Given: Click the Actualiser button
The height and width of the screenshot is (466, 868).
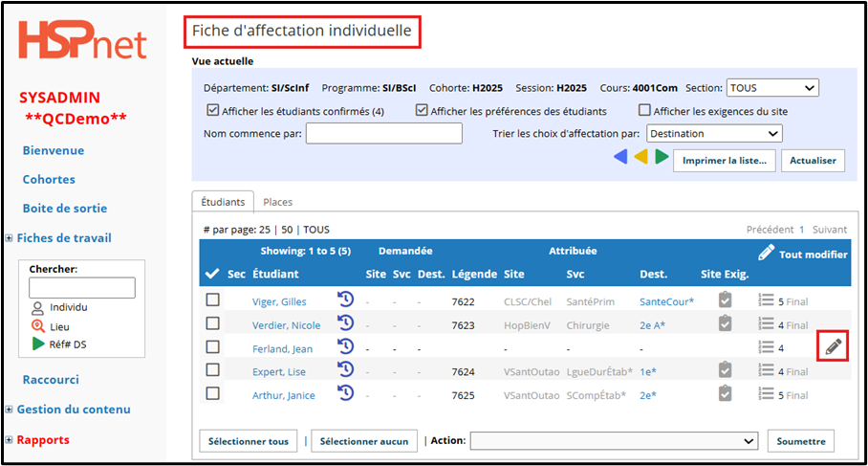Looking at the screenshot, I should click(813, 161).
